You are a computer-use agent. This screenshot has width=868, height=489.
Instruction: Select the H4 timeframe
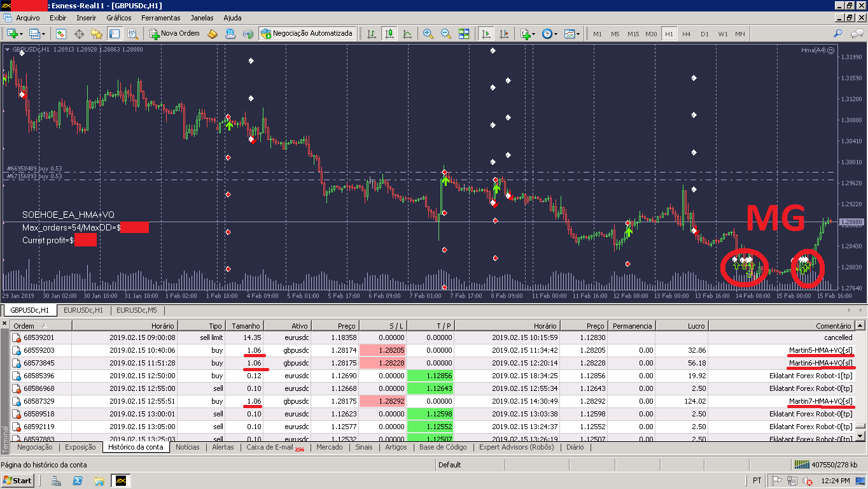[x=687, y=34]
